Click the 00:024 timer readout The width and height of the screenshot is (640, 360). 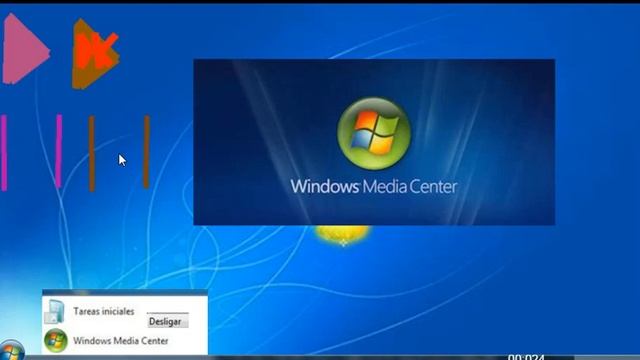point(526,357)
